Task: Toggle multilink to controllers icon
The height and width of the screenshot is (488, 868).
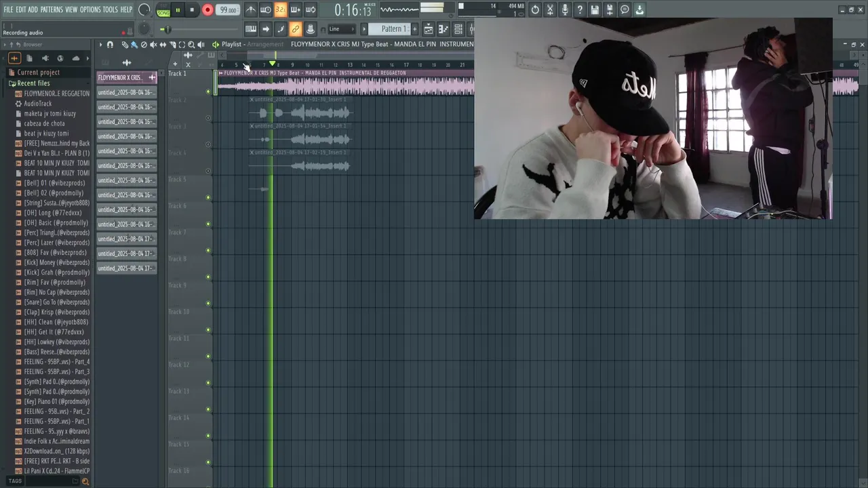Action: point(311,29)
